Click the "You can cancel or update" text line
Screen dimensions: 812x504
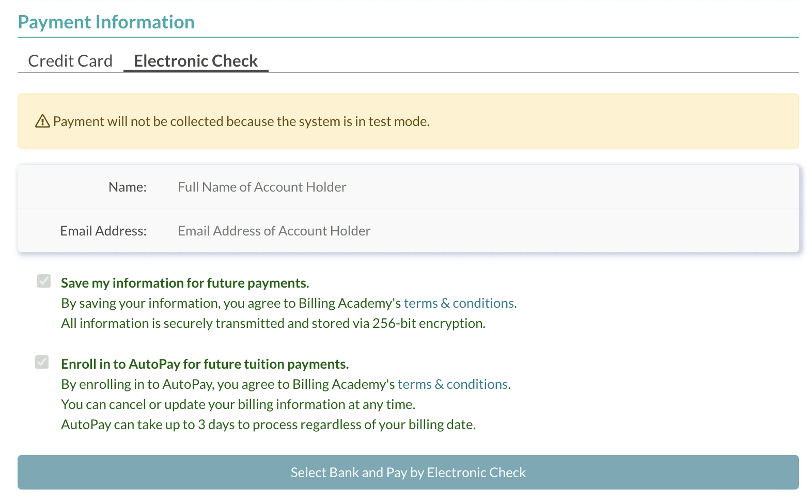[x=238, y=404]
